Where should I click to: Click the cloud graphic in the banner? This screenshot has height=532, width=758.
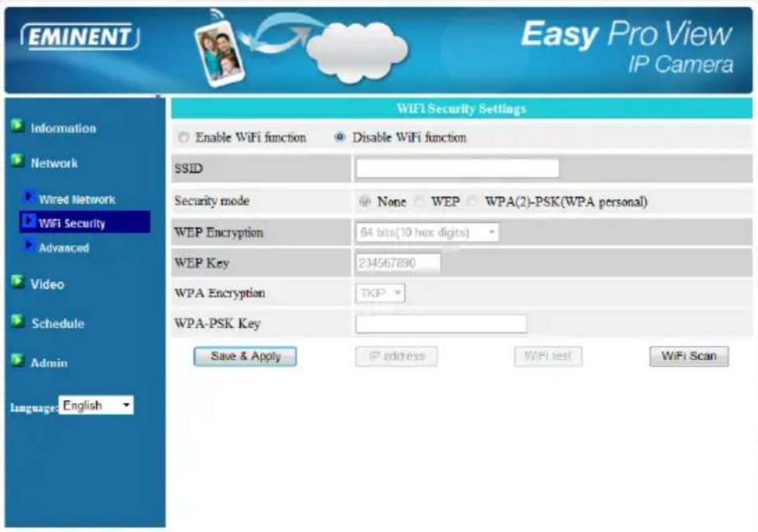(x=357, y=51)
